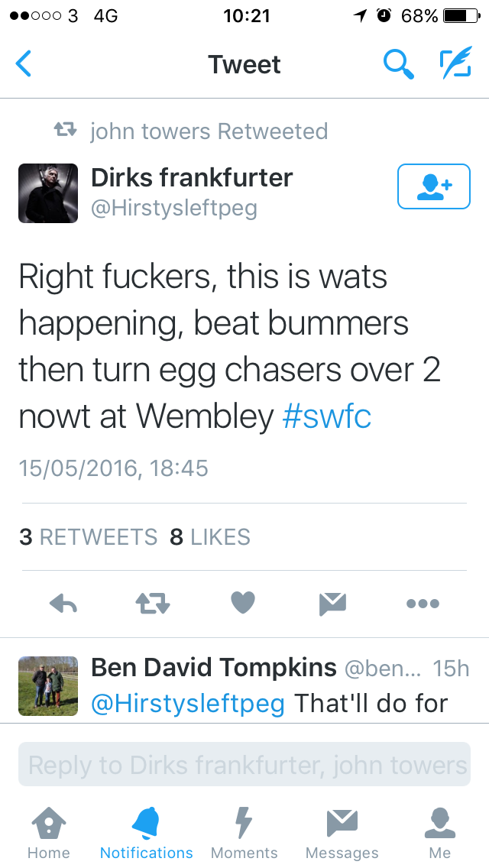Tap the back arrow icon
This screenshot has width=489, height=868.
[x=23, y=63]
